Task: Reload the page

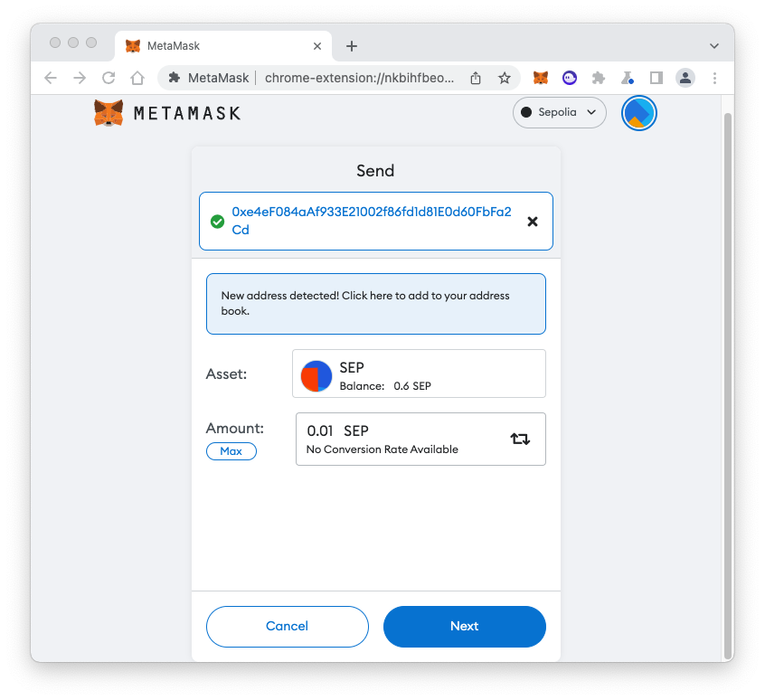Action: (109, 78)
